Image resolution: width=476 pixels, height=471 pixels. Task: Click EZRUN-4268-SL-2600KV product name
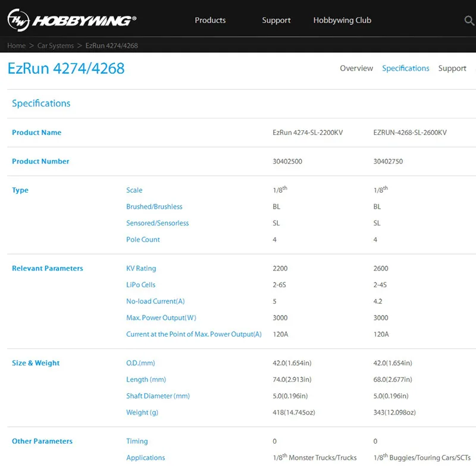coord(410,133)
